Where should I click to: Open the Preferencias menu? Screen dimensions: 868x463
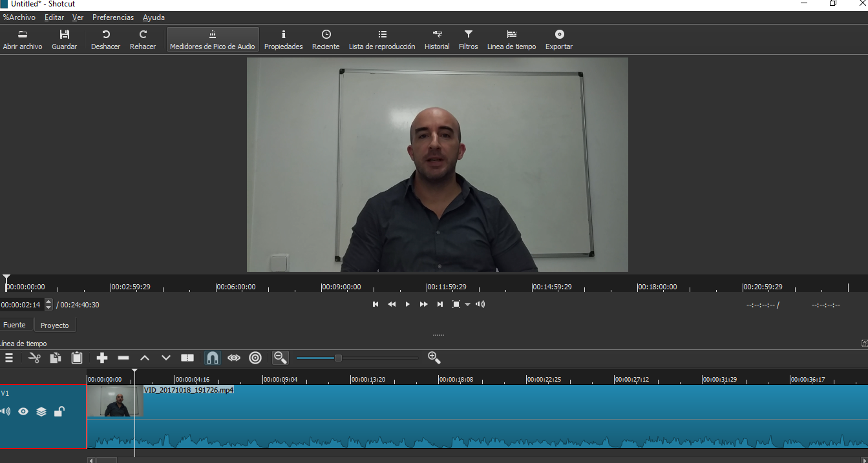coord(112,17)
